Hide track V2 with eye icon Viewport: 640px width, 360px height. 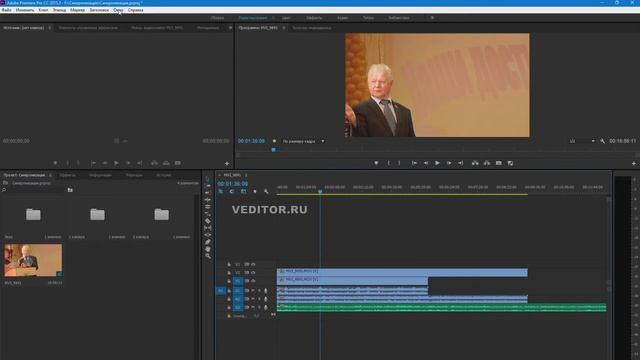[x=253, y=273]
